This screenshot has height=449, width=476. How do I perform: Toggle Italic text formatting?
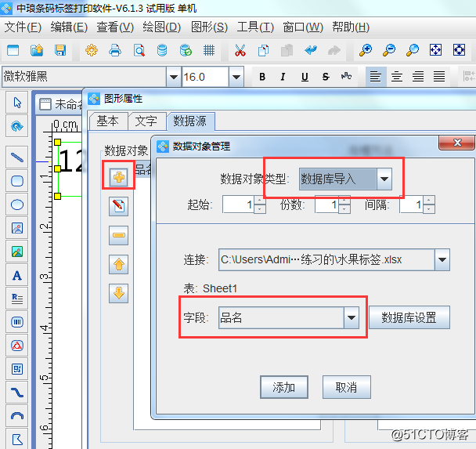(x=283, y=77)
